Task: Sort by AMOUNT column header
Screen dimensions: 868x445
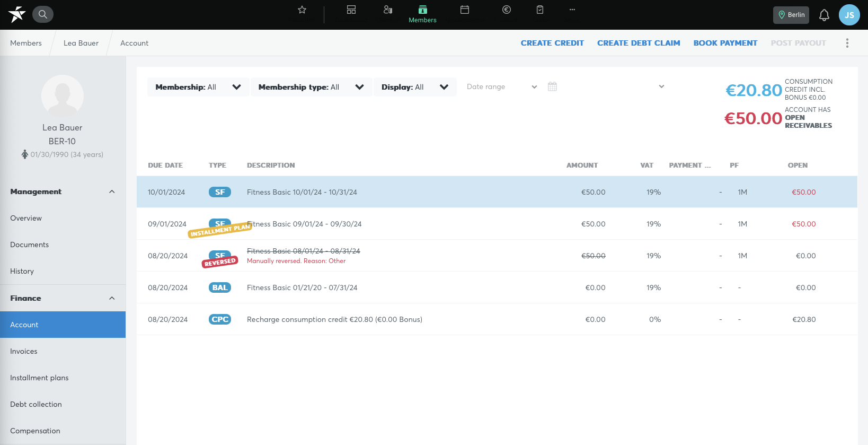Action: [x=582, y=165]
